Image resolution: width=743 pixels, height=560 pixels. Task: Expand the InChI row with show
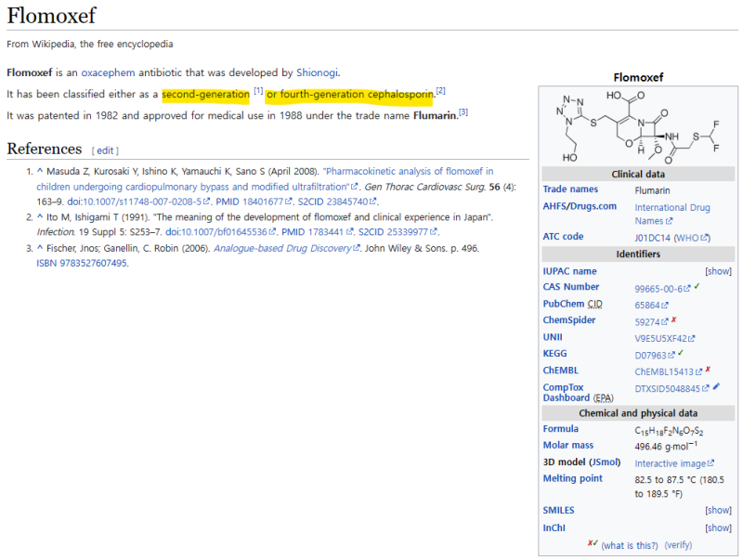[718, 527]
